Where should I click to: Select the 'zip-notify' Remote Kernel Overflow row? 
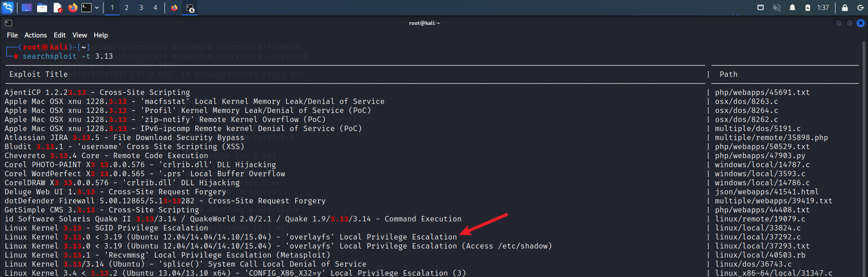click(x=165, y=120)
